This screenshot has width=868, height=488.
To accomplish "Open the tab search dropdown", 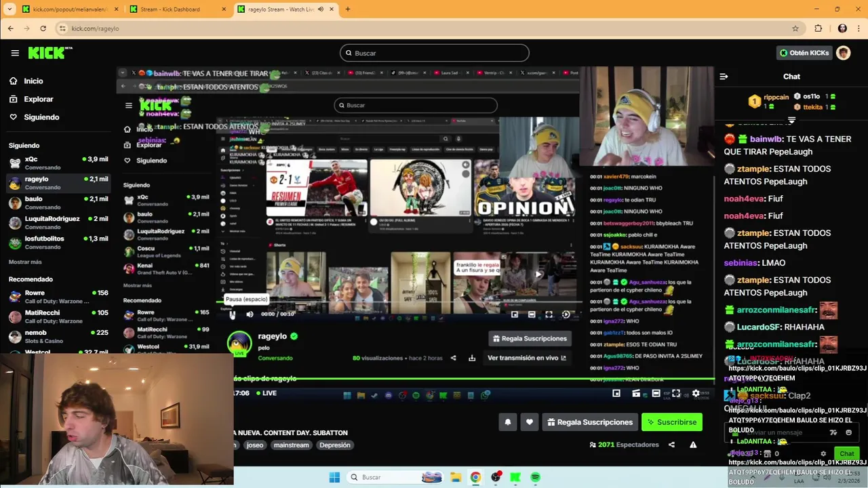I will (x=9, y=9).
